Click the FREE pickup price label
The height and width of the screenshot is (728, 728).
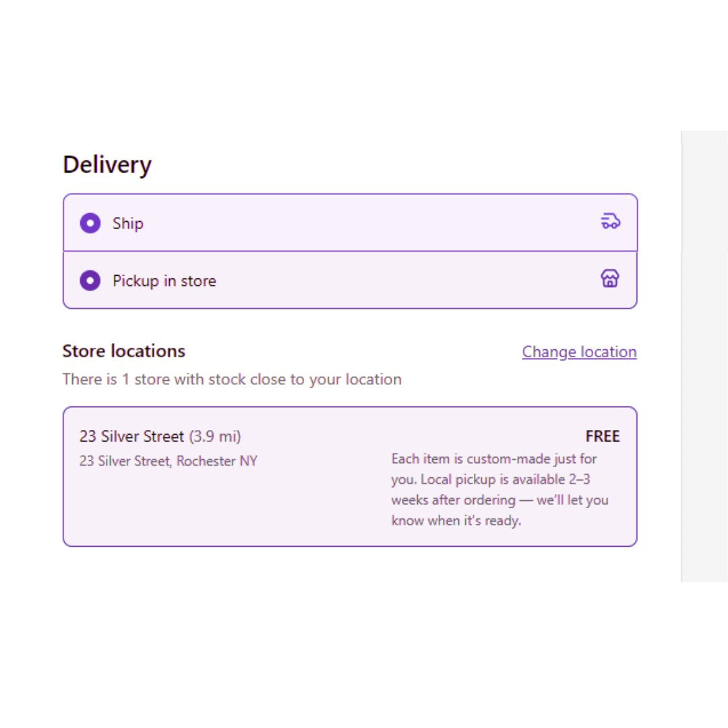(602, 437)
